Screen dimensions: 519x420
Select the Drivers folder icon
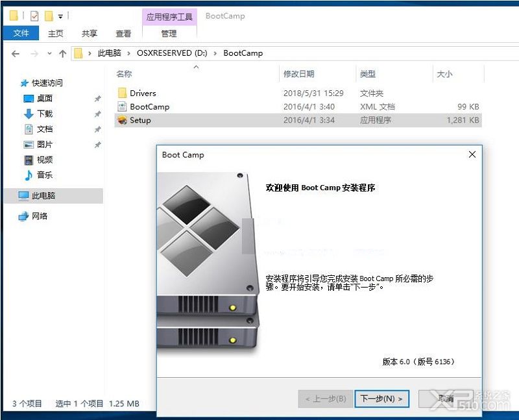pyautogui.click(x=122, y=93)
